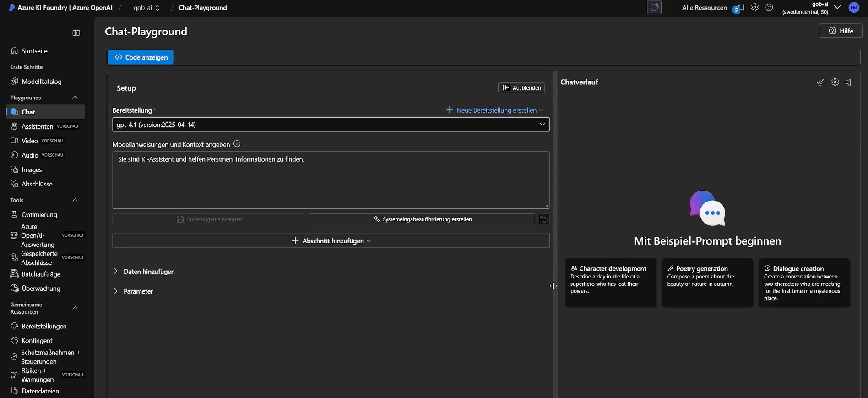The width and height of the screenshot is (868, 398).
Task: Open notifications megaphone icon in header
Action: tap(739, 8)
